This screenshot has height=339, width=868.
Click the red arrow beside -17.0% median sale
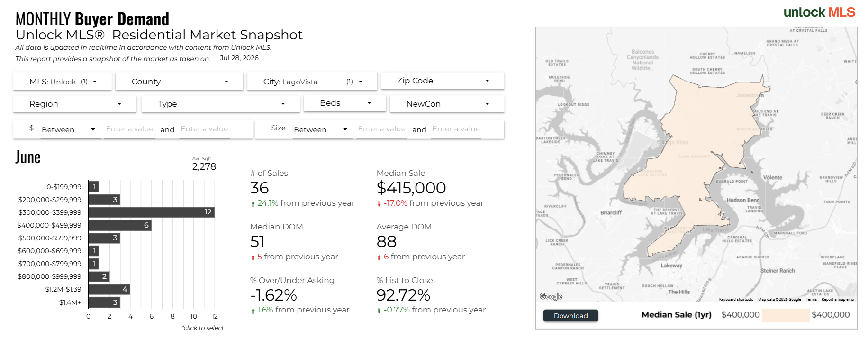379,204
